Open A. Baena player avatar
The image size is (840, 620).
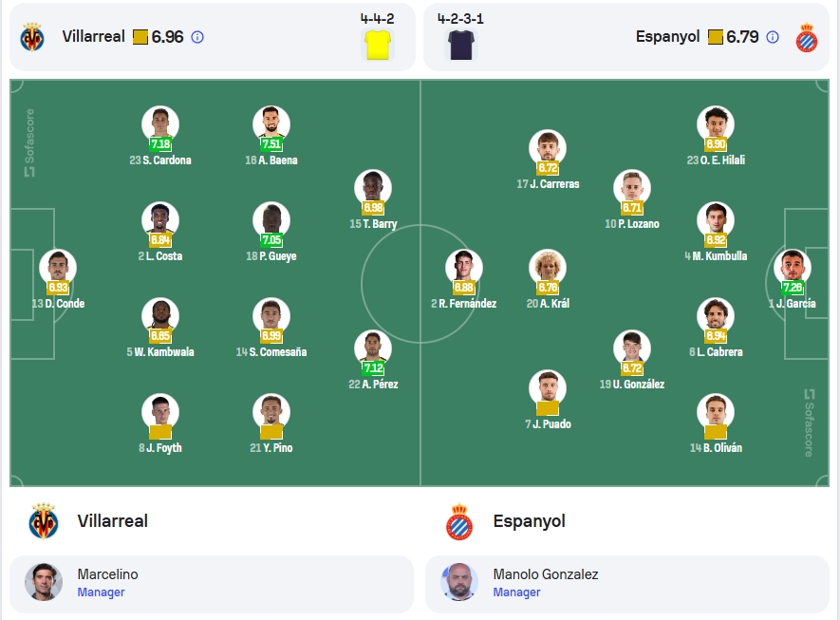pyautogui.click(x=271, y=123)
